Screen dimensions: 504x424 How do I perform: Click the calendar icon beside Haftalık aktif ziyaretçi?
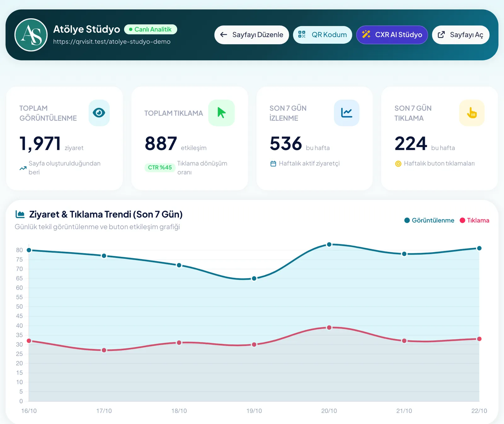pyautogui.click(x=273, y=164)
